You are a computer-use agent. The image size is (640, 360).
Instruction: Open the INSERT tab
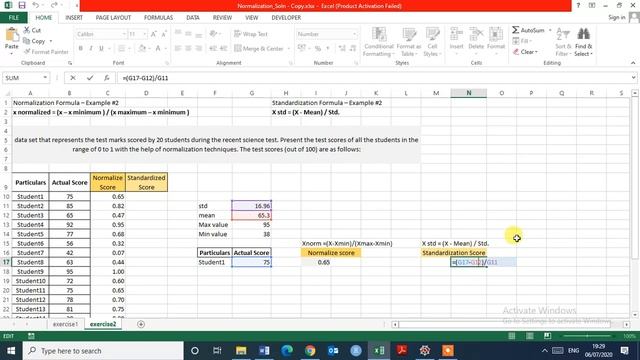[x=74, y=18]
